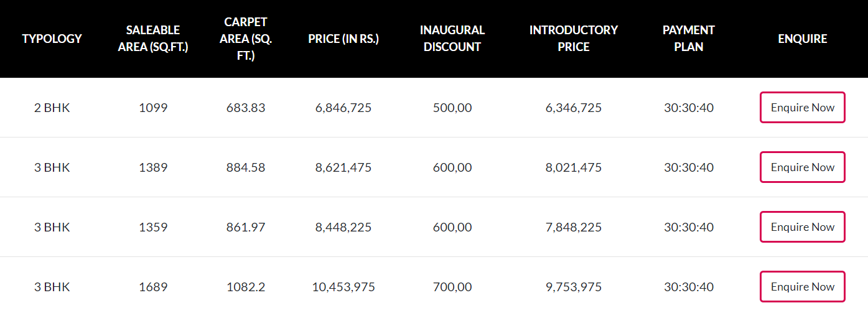Click the 6,846,725 price cell

pos(343,108)
